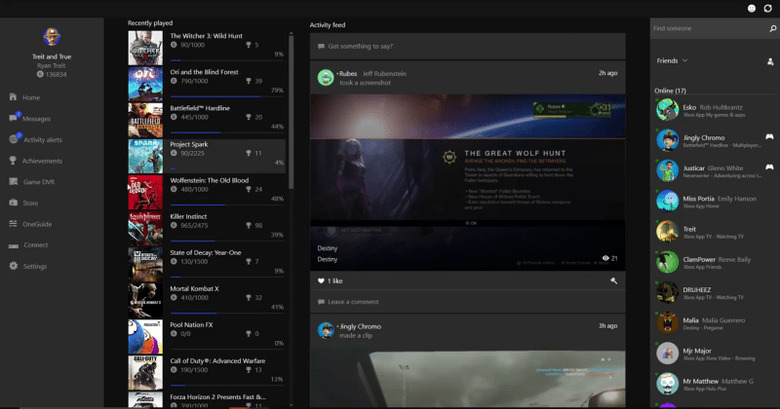Click Rubes name in activity feed
The width and height of the screenshot is (780, 409).
[348, 74]
